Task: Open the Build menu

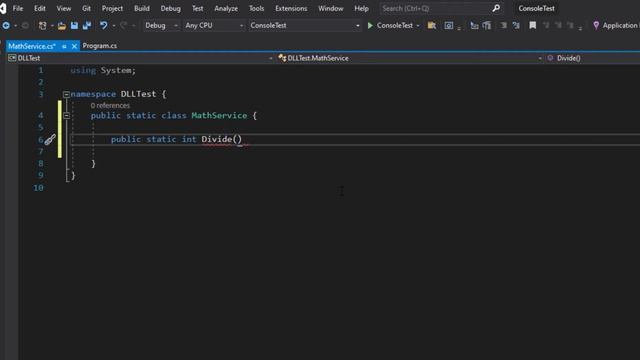Action: pyautogui.click(x=142, y=8)
